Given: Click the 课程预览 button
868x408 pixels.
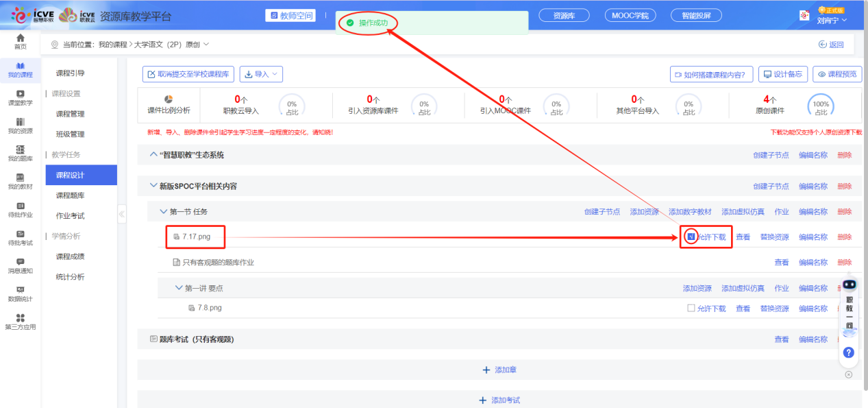Looking at the screenshot, I should tap(837, 74).
